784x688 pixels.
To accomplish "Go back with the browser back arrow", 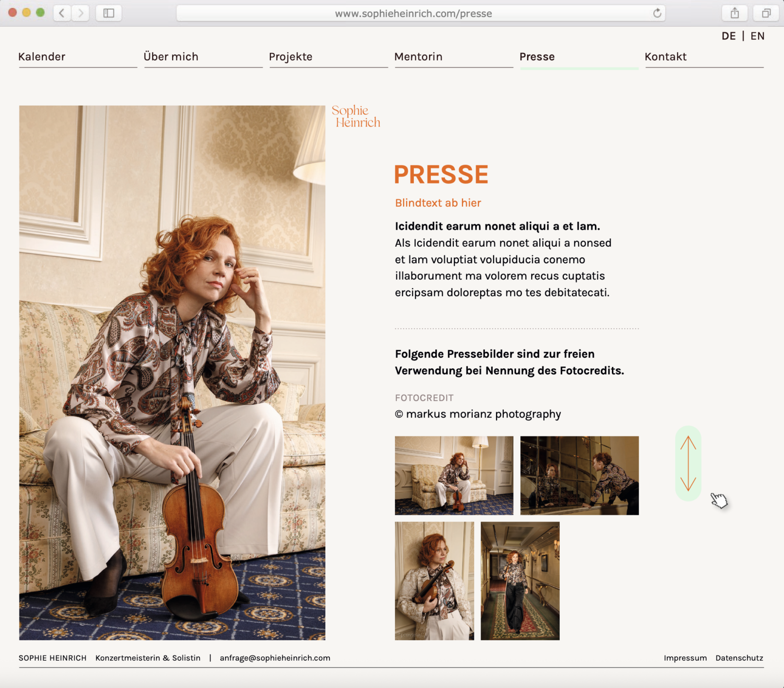I will pyautogui.click(x=62, y=13).
